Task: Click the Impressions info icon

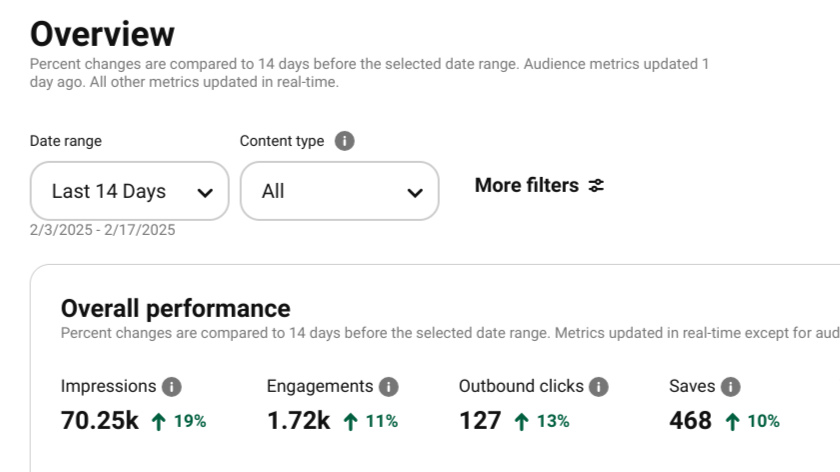Action: [x=172, y=386]
